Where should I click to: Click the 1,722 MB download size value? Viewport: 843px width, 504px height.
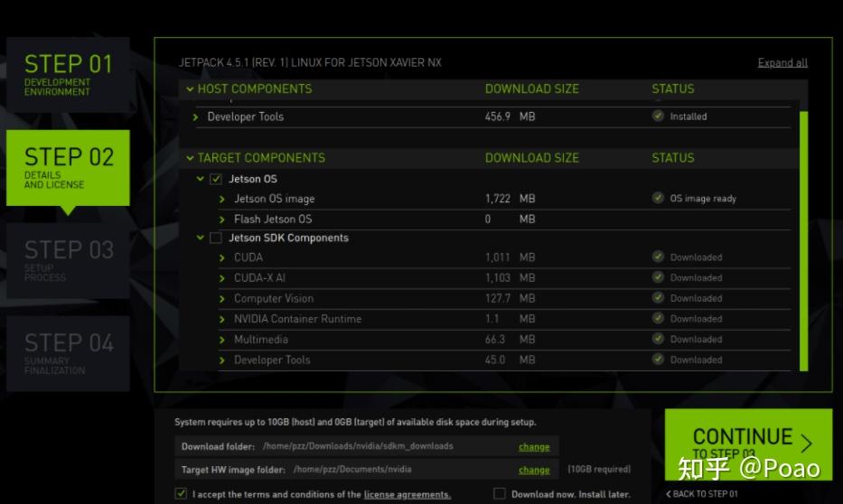click(x=510, y=199)
